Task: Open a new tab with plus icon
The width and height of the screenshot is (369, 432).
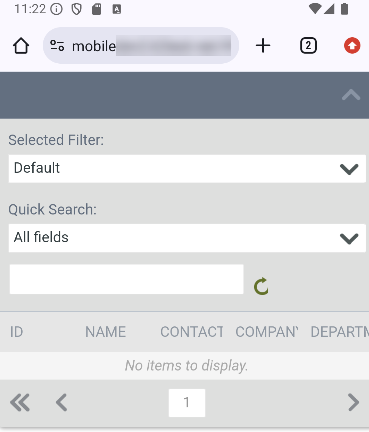Action: 263,46
